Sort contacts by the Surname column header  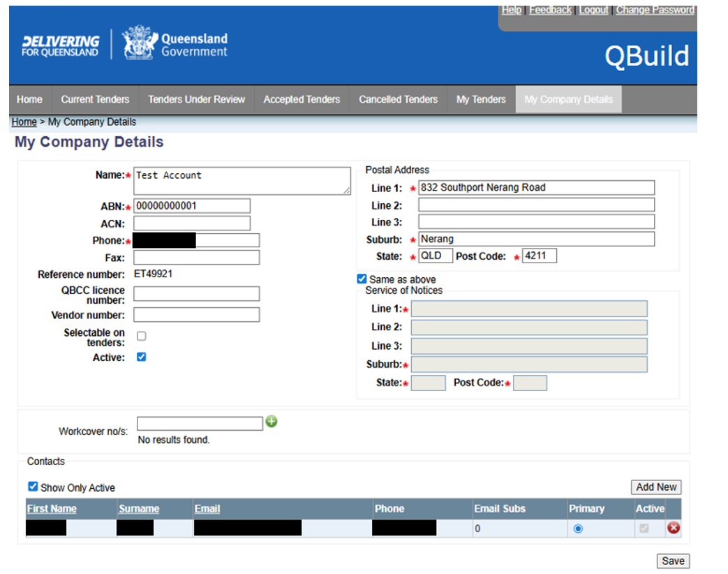(139, 508)
